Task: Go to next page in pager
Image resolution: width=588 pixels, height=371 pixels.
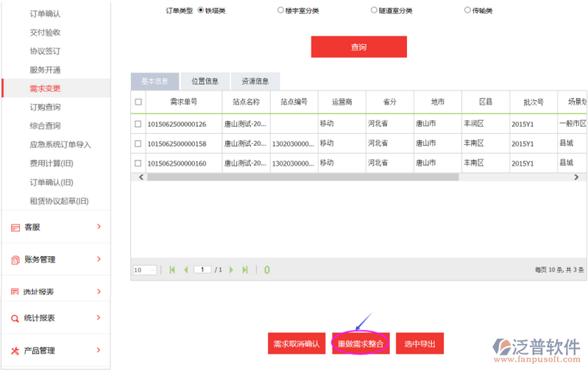Action: [x=232, y=270]
